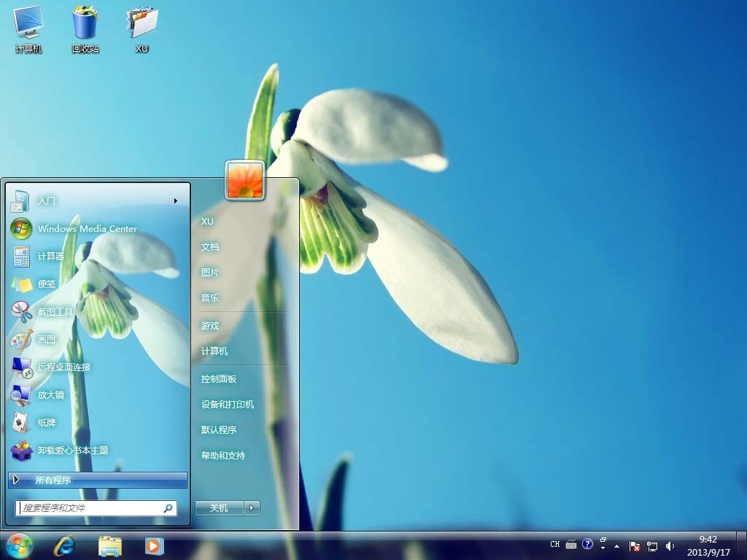Viewport: 747px width, 560px height.
Task: Open 帮助和支持 help and support
Action: tap(223, 456)
